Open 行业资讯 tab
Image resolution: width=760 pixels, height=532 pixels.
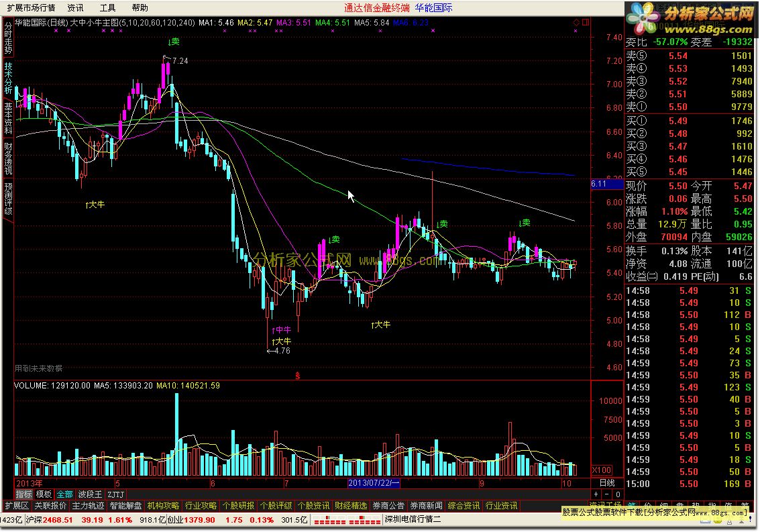[501, 506]
